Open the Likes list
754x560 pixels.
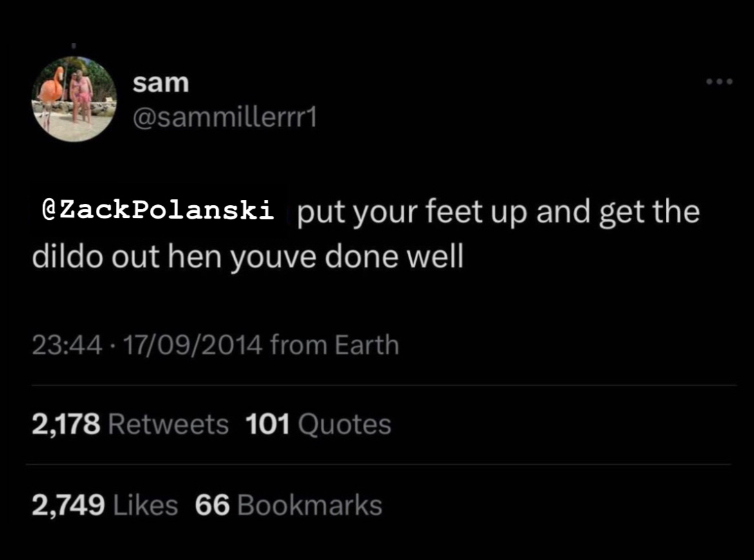click(x=145, y=505)
